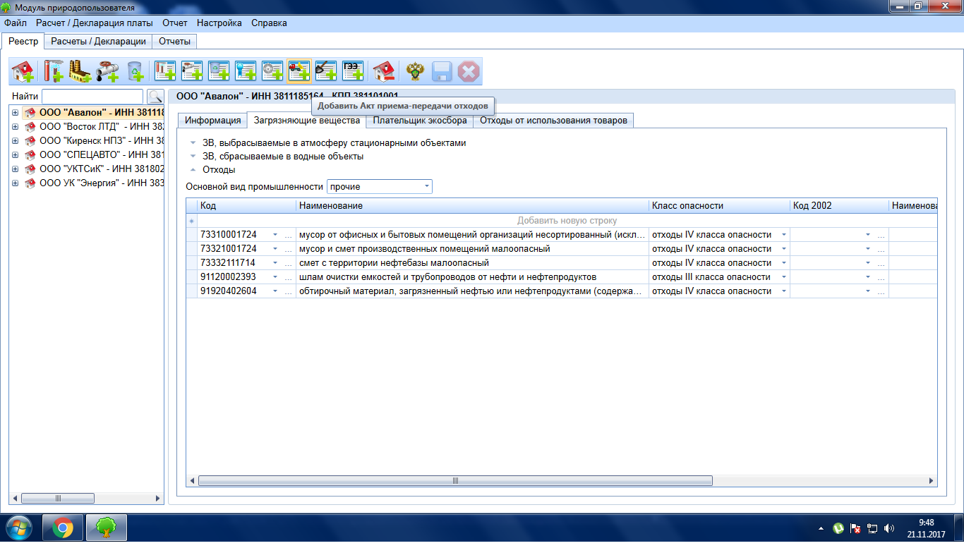The height and width of the screenshot is (560, 964).
Task: Expand ЗВ, сбрасываемые в водные объекты section
Action: click(x=193, y=157)
